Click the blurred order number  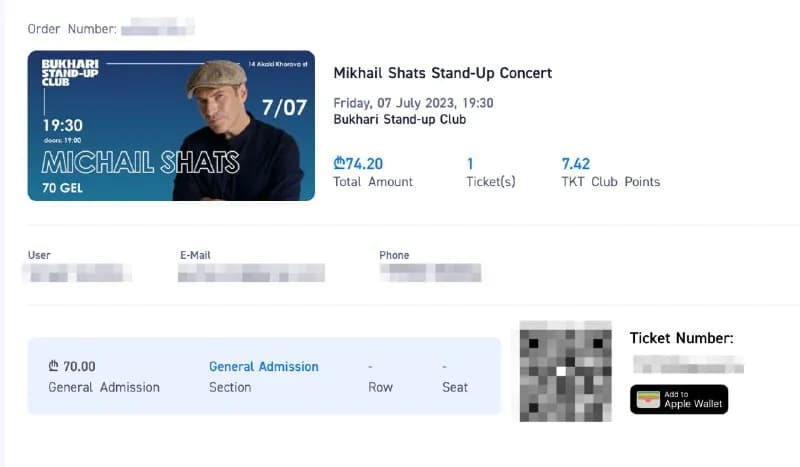point(158,27)
